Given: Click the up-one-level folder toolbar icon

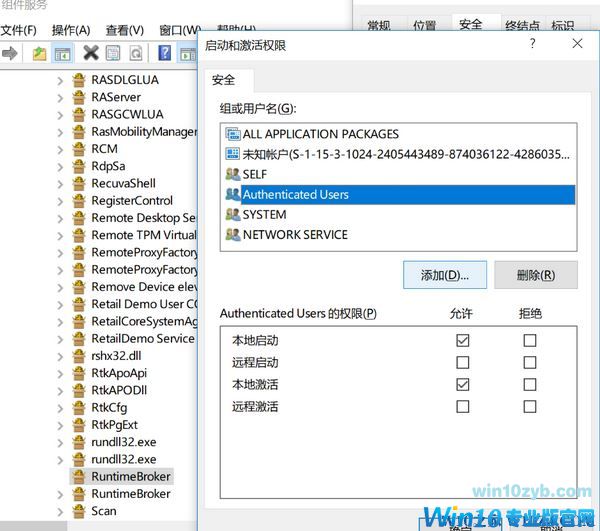Looking at the screenshot, I should tap(39, 54).
